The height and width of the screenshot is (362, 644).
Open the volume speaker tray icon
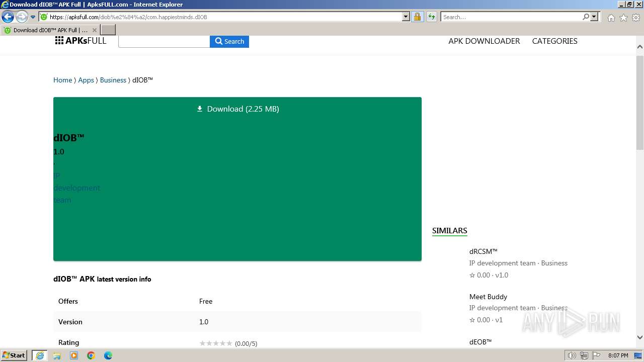[572, 355]
